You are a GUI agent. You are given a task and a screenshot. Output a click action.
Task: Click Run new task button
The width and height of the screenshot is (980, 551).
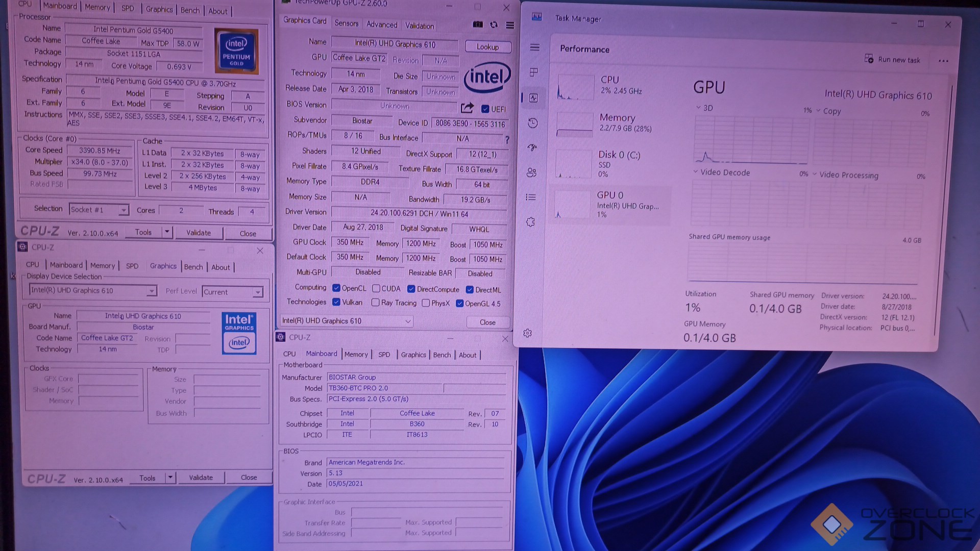click(x=892, y=60)
